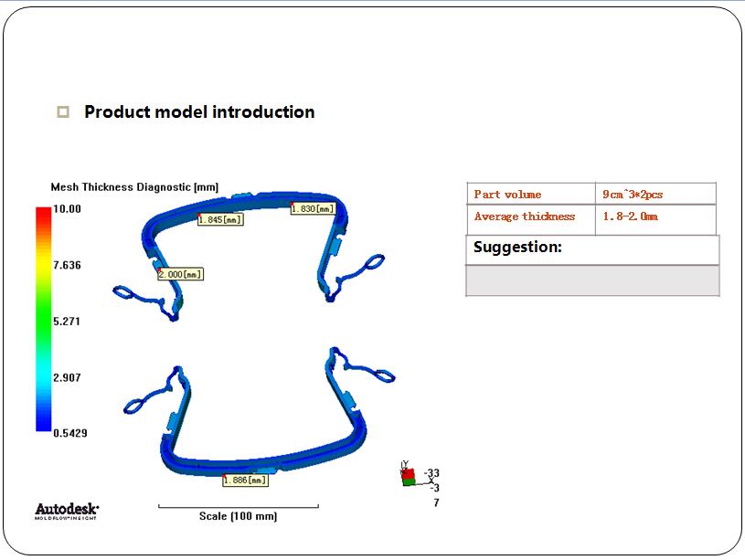This screenshot has width=745, height=560.
Task: Click the square bullet beside Product model introduction
Action: tap(63, 112)
